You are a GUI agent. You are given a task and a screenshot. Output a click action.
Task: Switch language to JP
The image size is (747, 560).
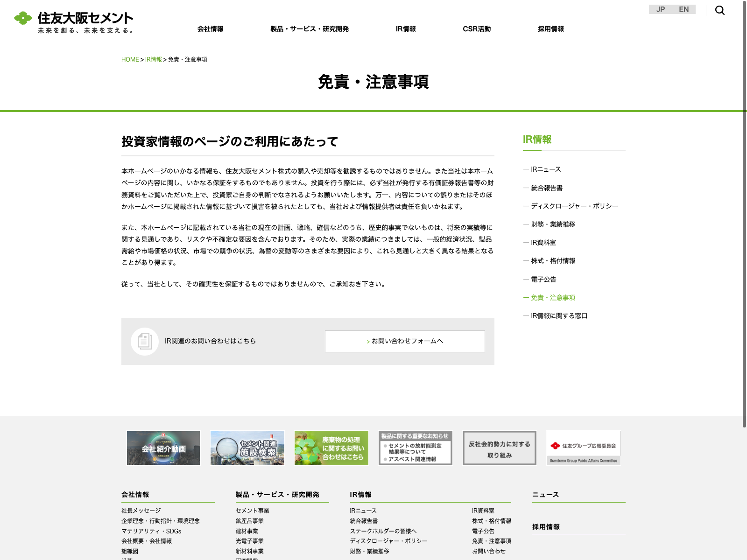click(660, 9)
